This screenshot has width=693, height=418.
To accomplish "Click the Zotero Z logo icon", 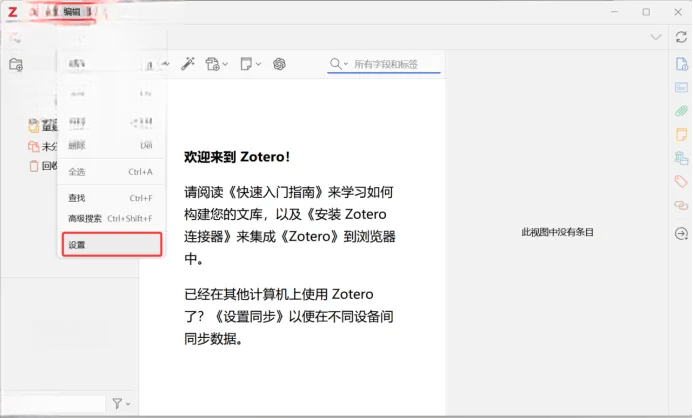I will [13, 12].
